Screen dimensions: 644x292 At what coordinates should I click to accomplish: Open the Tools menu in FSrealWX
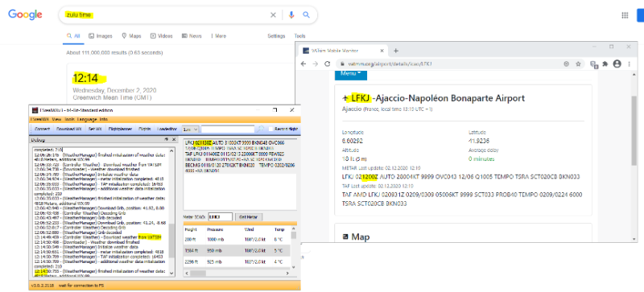[69, 119]
